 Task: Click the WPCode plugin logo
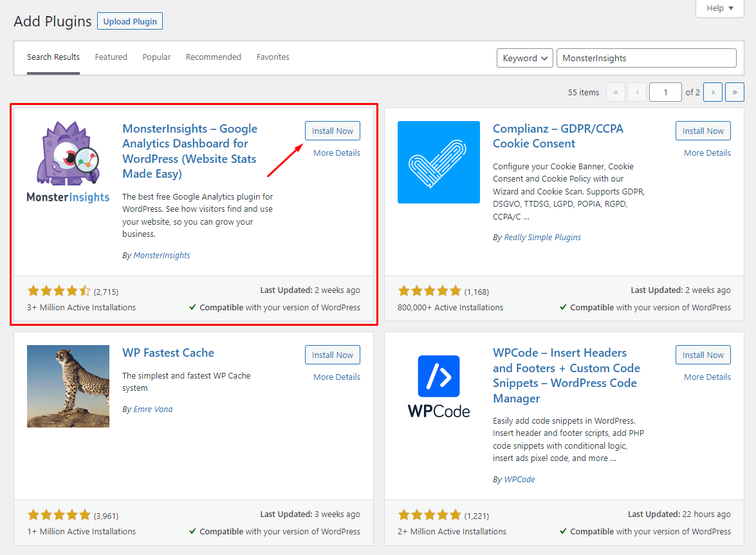tap(439, 386)
